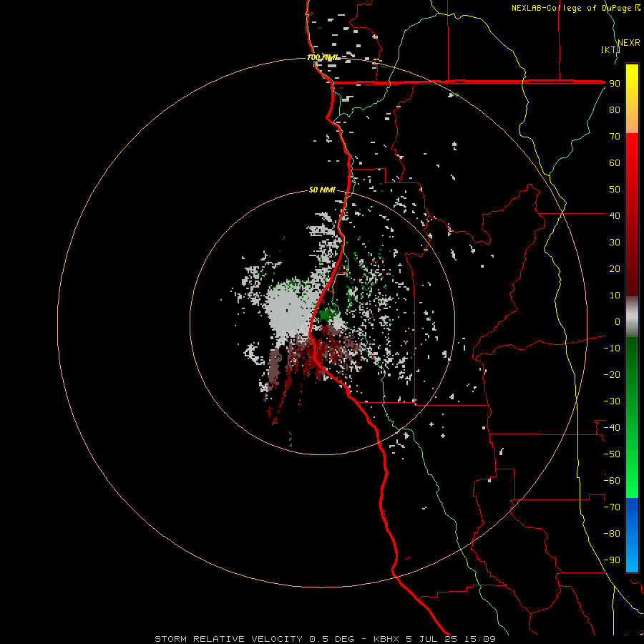Click the 10 value on velocity scale
644x644 pixels.
(x=615, y=296)
